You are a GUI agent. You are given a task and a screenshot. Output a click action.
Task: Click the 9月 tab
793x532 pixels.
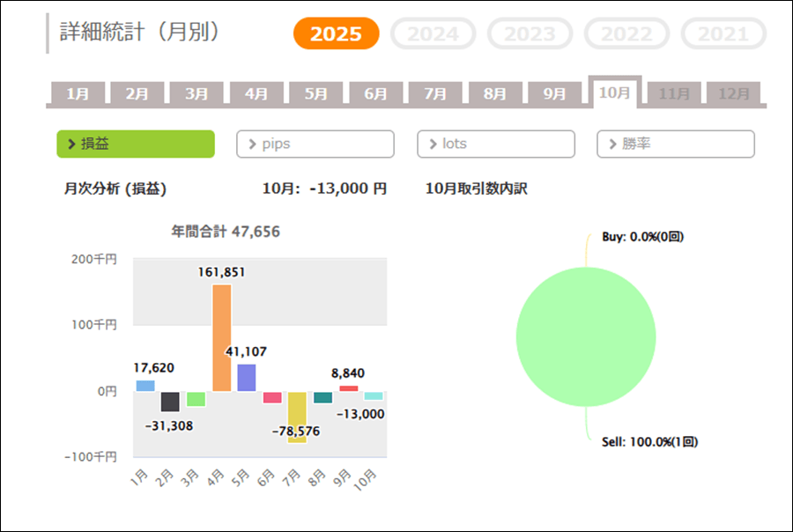coord(554,93)
